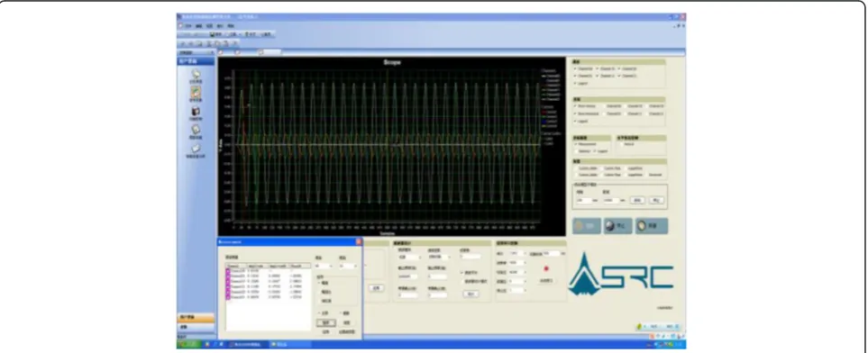Click the fourth sidebar document icon

(196, 130)
